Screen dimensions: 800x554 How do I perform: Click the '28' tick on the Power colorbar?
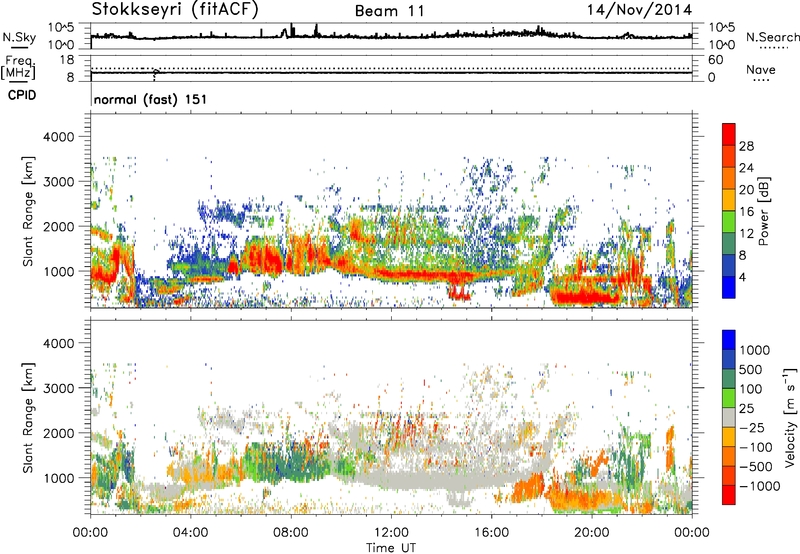(x=746, y=146)
